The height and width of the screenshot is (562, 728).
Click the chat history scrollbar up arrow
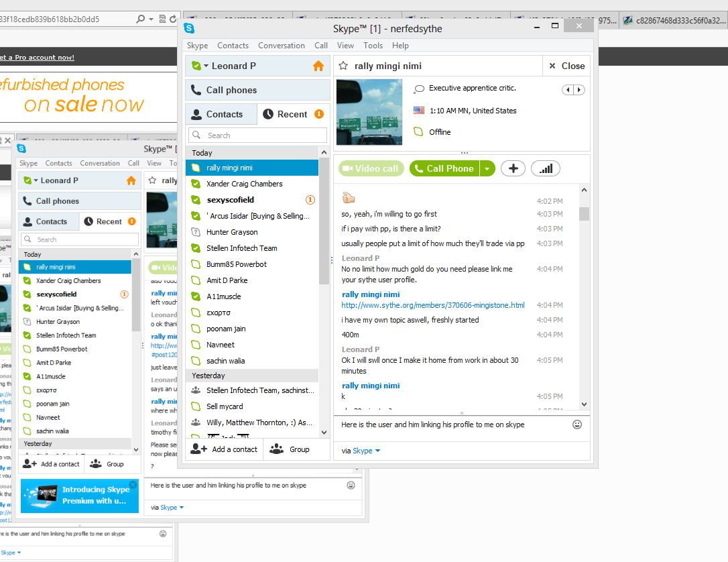[584, 190]
